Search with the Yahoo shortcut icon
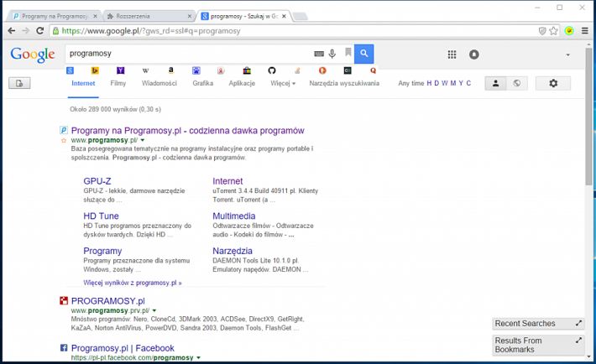This screenshot has height=364, width=596. tap(120, 70)
